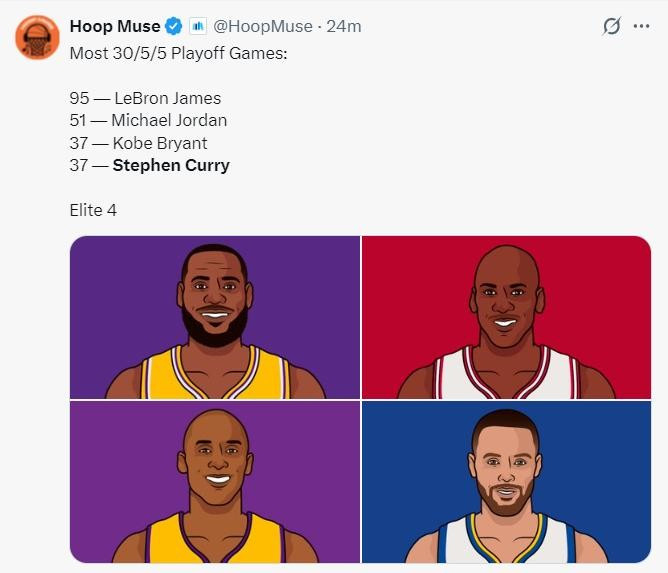Open the Stephen Curry cartoon image
The image size is (668, 573).
pos(506,482)
